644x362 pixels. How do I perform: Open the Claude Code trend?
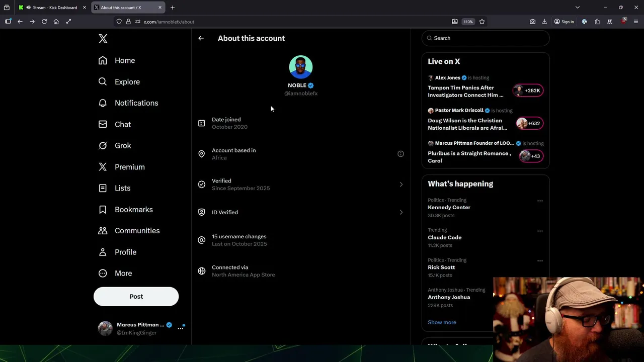[445, 237]
